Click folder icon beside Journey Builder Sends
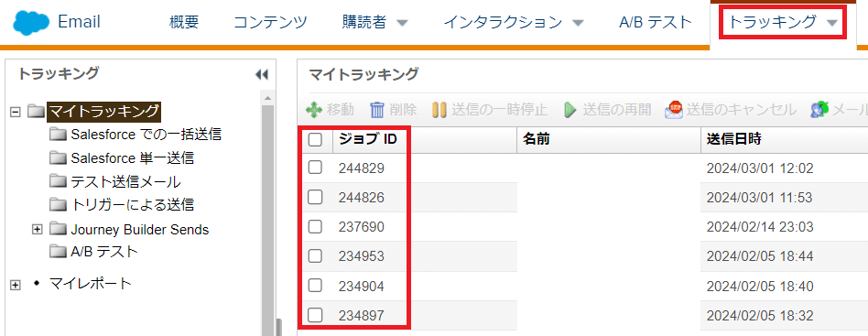The image size is (868, 336). pos(58,229)
